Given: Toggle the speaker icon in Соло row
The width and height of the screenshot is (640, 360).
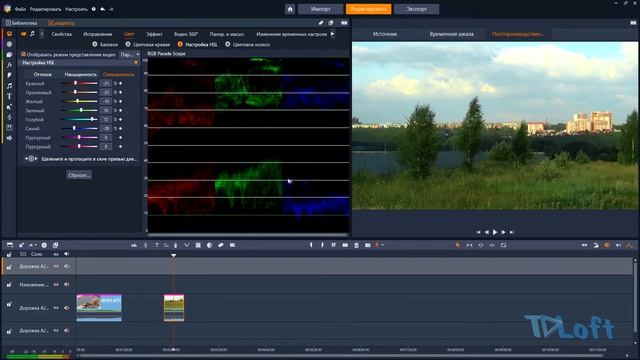Looking at the screenshot, I should click(x=67, y=254).
